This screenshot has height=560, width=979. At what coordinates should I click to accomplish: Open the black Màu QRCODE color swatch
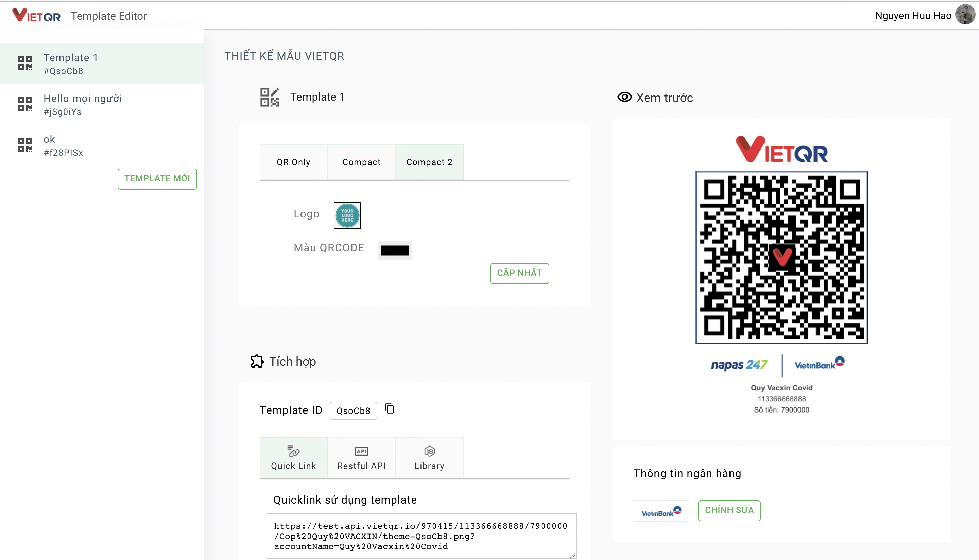click(x=395, y=250)
